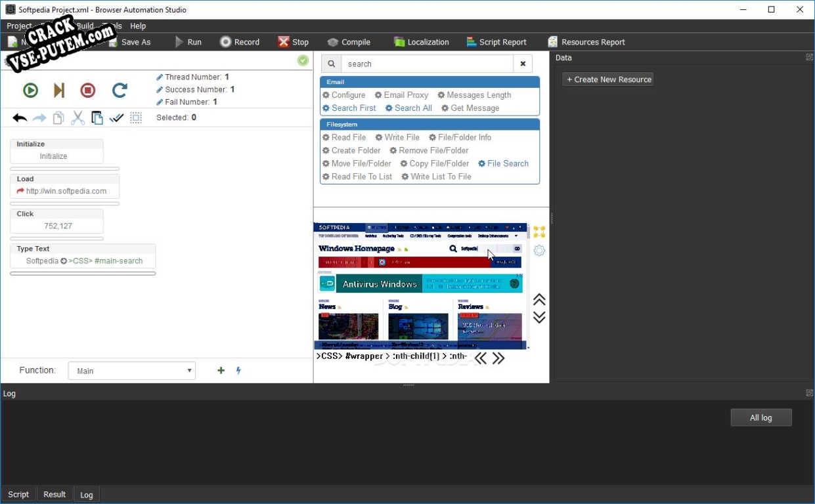Screen dimensions: 815x504
Task: Click the green checkmark status icon
Action: [303, 60]
